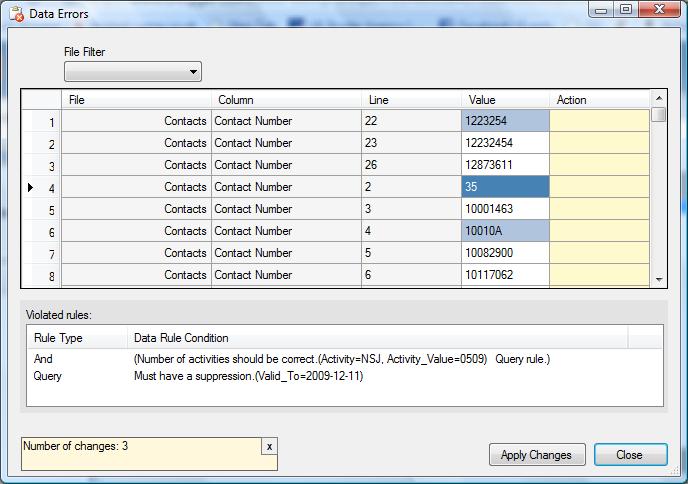Viewport: 688px width, 484px height.
Task: Click the Line cell showing 22
Action: click(x=412, y=121)
